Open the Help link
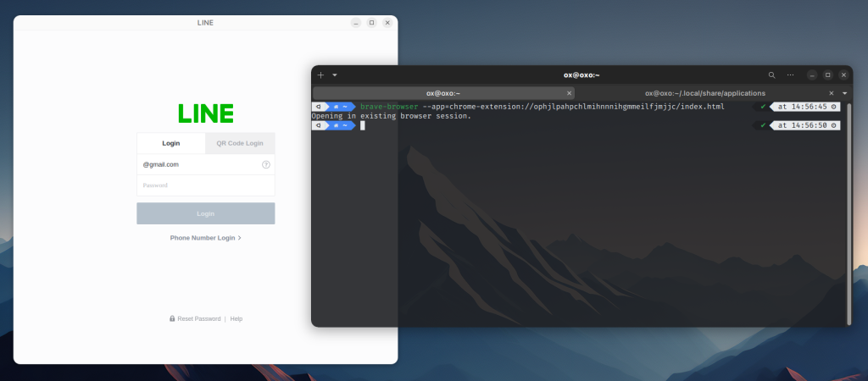The image size is (868, 381). click(x=236, y=318)
